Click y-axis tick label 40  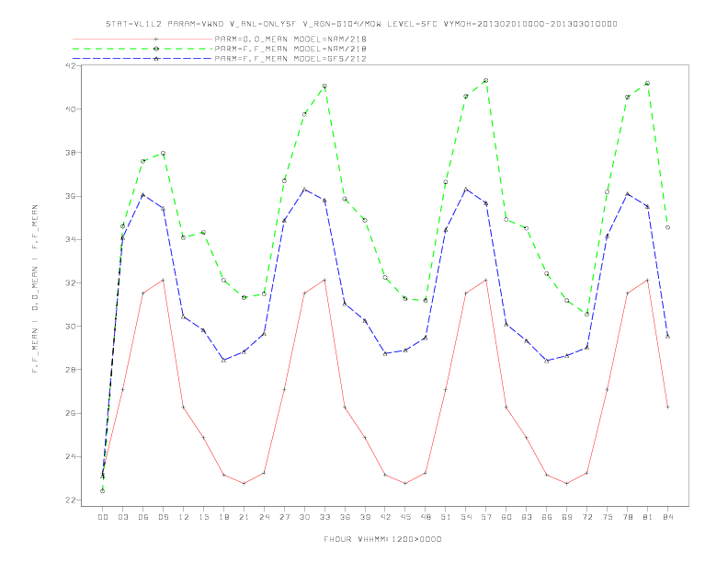[x=71, y=109]
